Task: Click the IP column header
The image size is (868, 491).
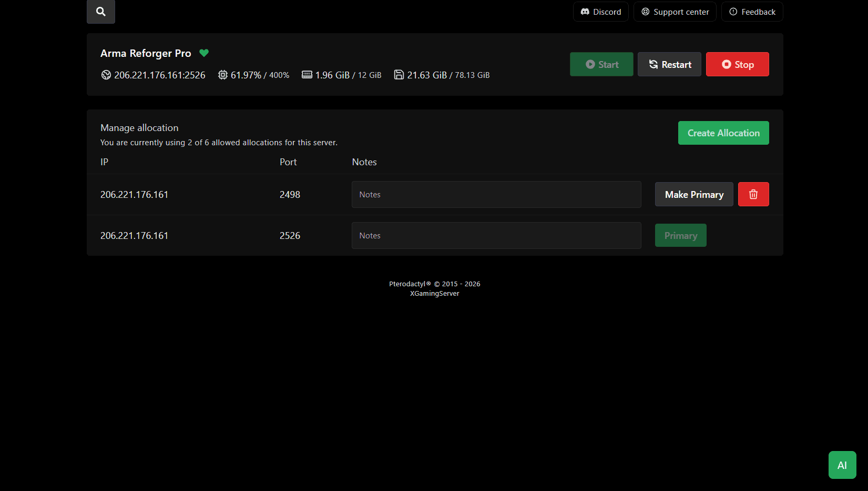Action: coord(104,162)
